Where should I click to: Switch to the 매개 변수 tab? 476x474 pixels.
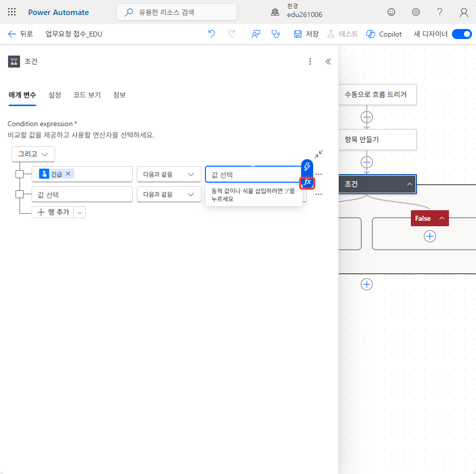(x=22, y=95)
